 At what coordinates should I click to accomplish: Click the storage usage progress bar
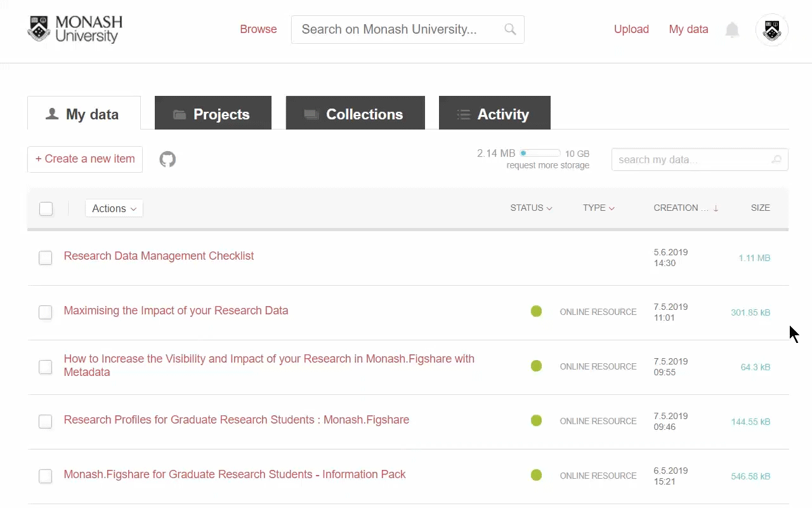pos(540,153)
